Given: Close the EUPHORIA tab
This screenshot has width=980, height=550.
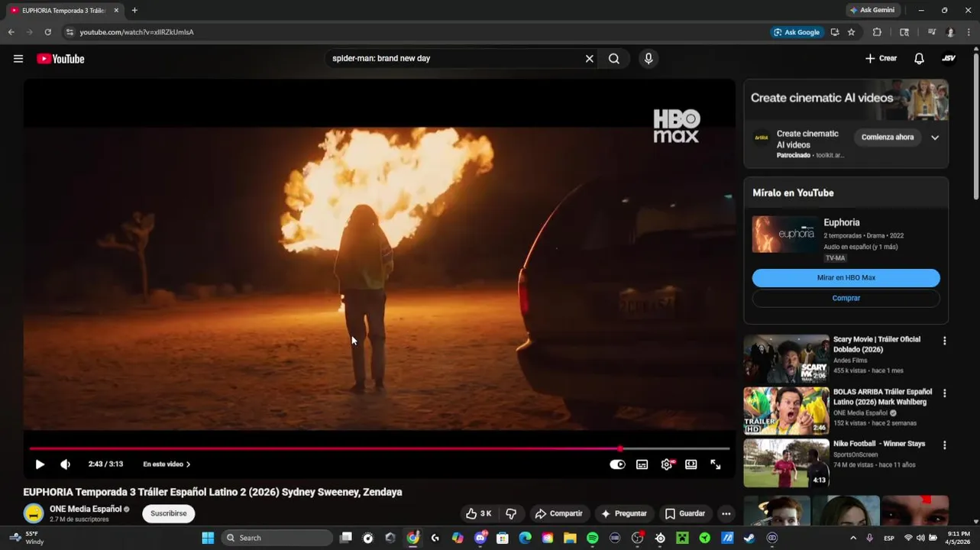Looking at the screenshot, I should pyautogui.click(x=116, y=11).
